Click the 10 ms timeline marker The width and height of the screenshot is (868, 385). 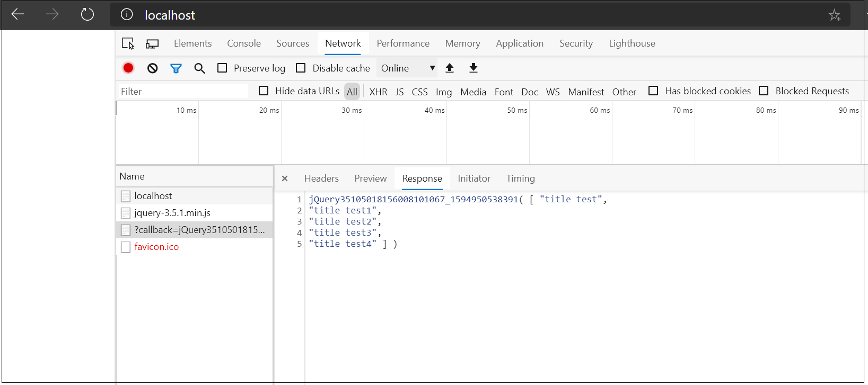[186, 110]
